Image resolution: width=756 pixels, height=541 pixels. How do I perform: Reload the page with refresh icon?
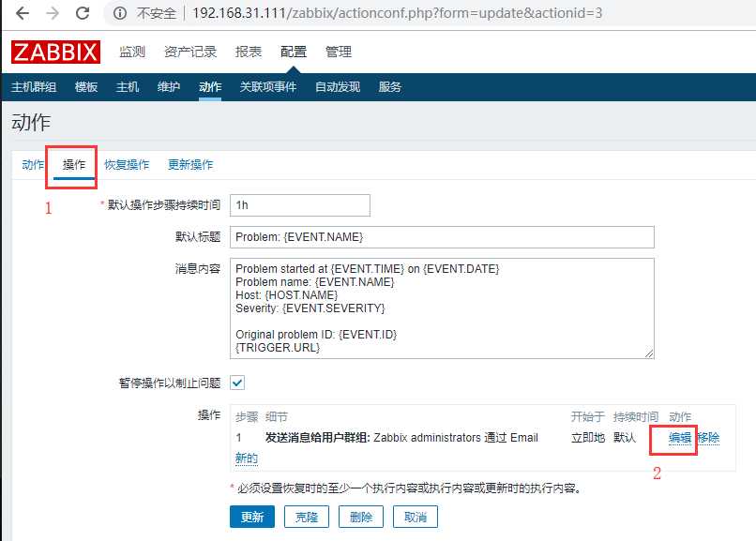pos(83,13)
